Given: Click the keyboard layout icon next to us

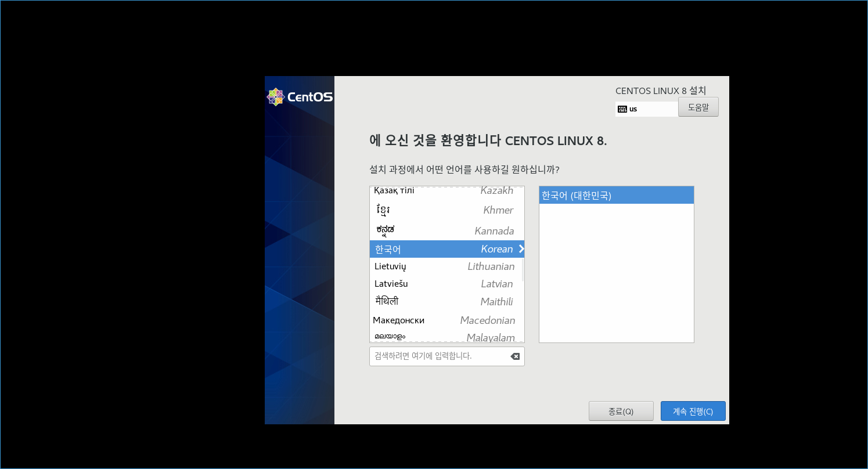Looking at the screenshot, I should pyautogui.click(x=622, y=109).
